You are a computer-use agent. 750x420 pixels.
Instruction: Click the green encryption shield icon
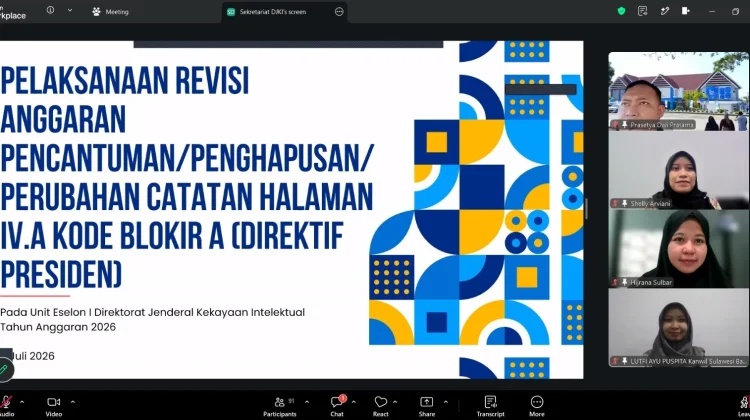click(621, 11)
